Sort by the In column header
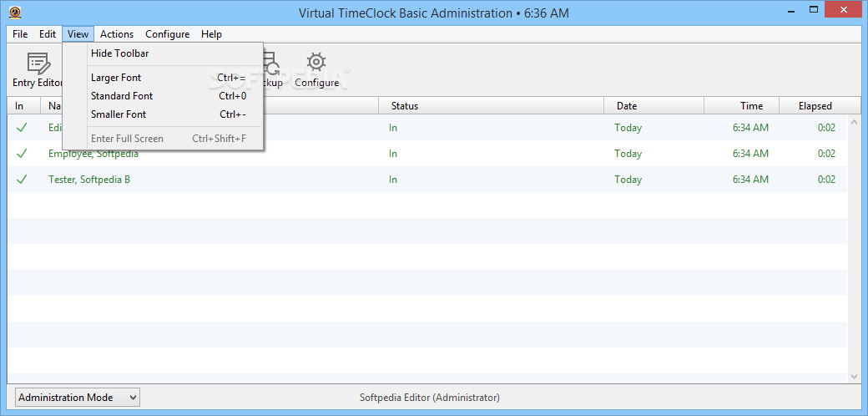Viewport: 868px width, 416px height. tap(24, 106)
